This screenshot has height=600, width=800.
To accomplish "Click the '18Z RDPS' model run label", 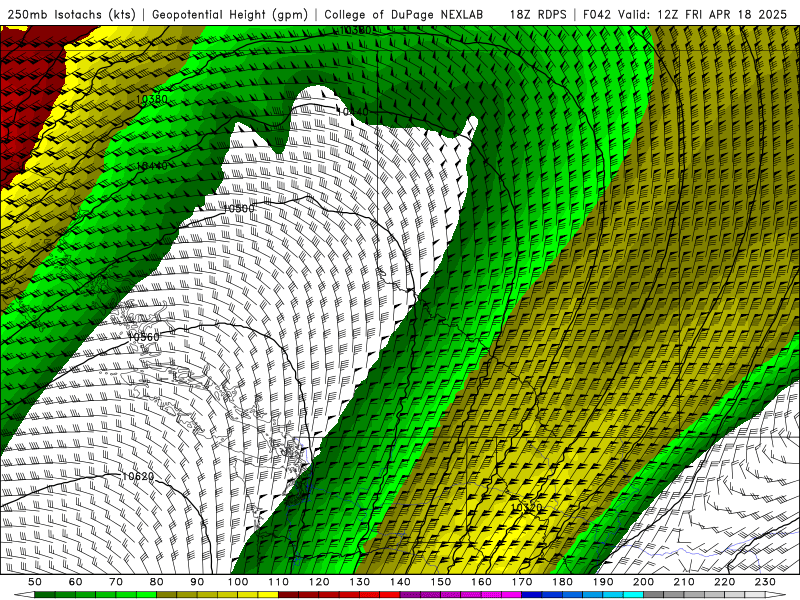I will coord(538,14).
